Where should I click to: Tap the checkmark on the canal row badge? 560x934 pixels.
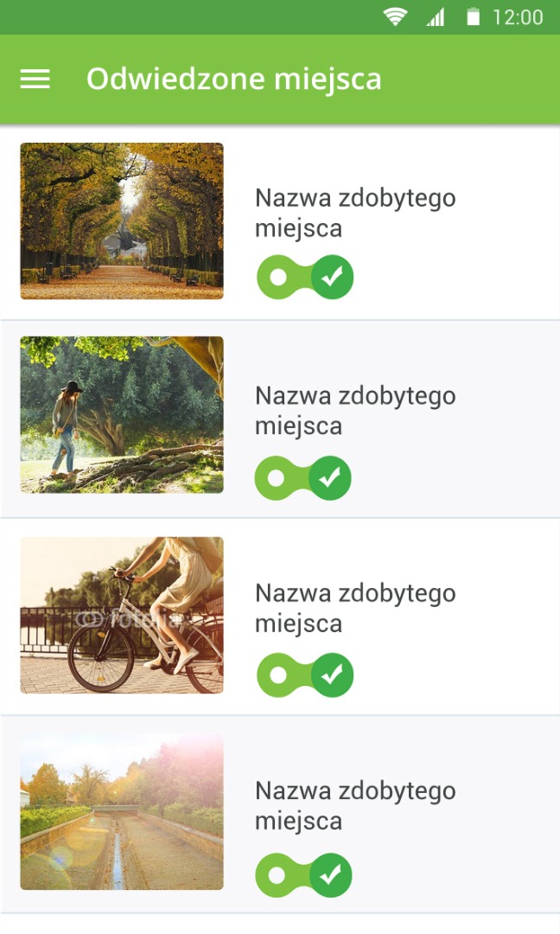pos(331,875)
